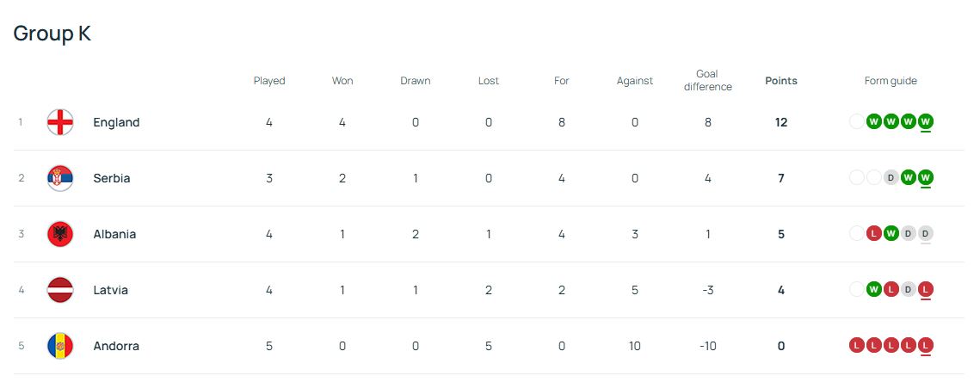Click the Group K heading
The image size is (980, 382).
52,34
